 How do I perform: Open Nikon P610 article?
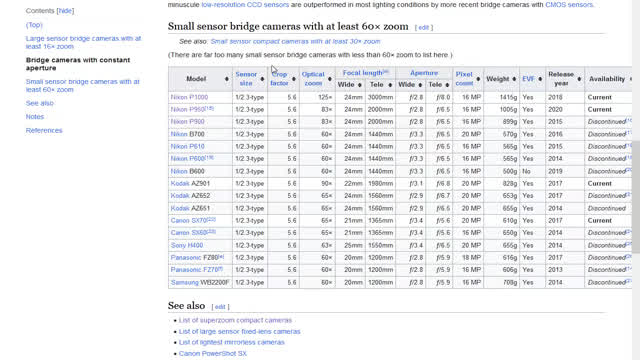[187, 147]
